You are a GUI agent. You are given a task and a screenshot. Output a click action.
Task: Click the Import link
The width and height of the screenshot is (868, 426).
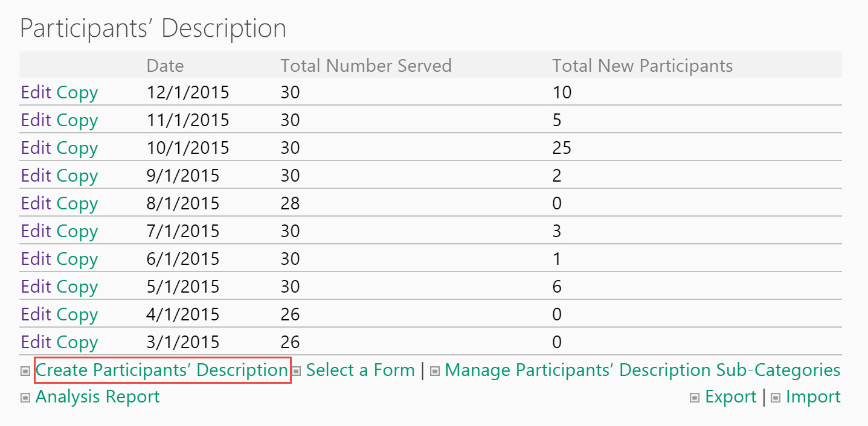[813, 396]
